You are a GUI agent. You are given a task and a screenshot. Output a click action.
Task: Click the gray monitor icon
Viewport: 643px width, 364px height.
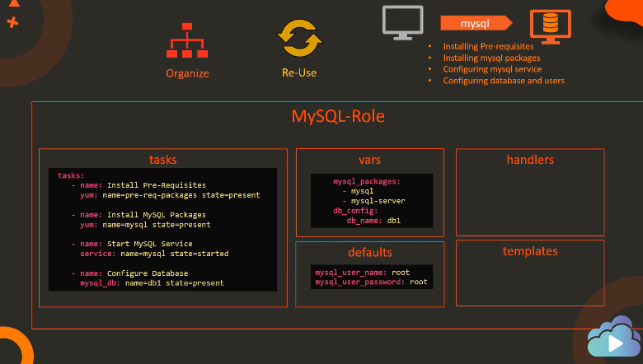[402, 22]
